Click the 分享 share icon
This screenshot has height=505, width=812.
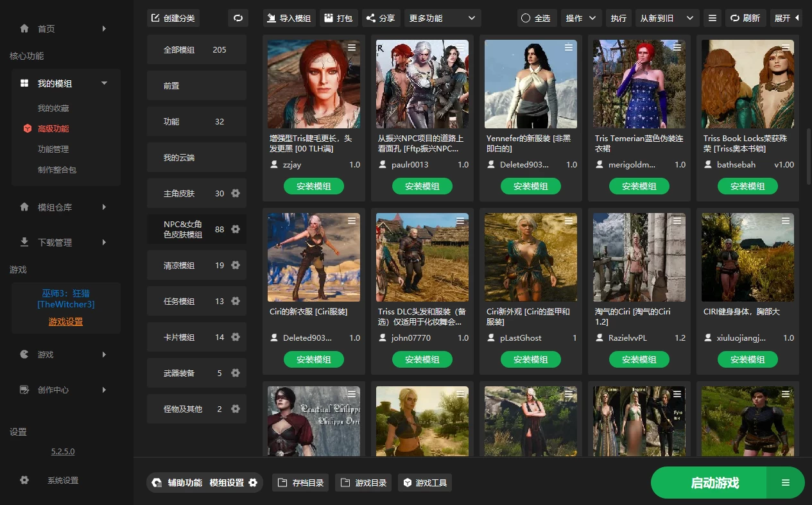(x=370, y=18)
